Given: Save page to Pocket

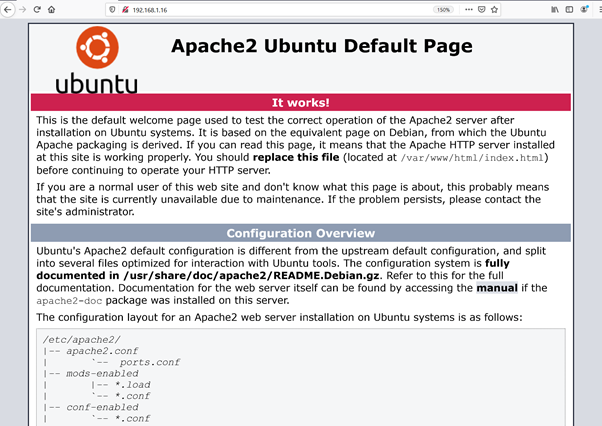Looking at the screenshot, I should [x=482, y=9].
